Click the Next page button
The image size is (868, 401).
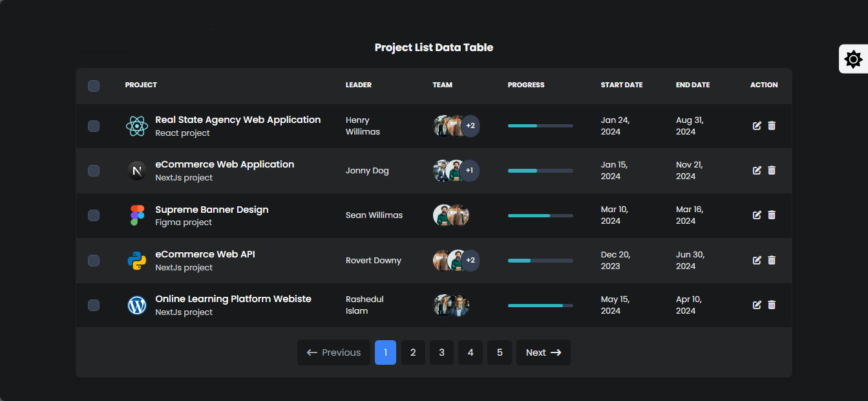point(543,352)
